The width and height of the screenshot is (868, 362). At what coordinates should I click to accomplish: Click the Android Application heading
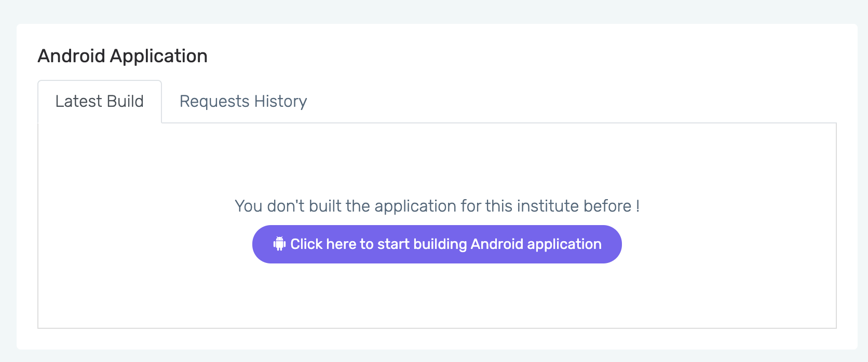(x=123, y=56)
